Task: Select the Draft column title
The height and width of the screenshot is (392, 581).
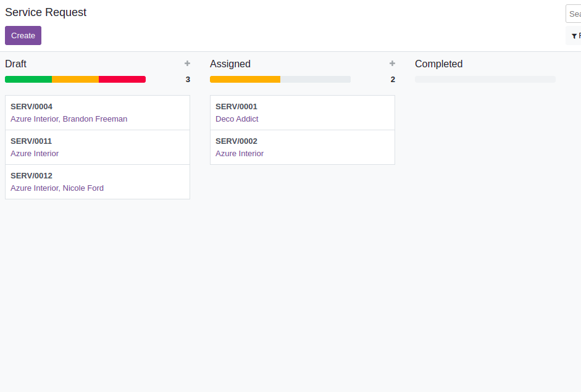Action: click(x=15, y=64)
